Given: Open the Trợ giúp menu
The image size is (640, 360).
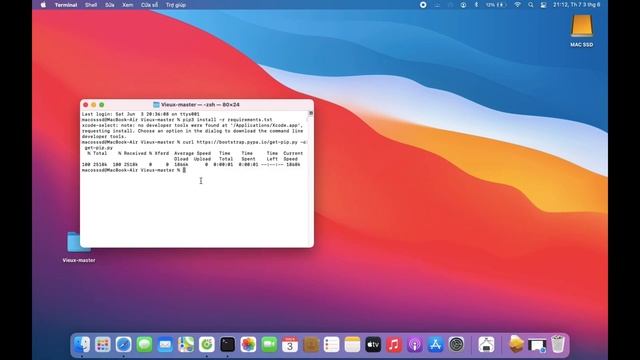Looking at the screenshot, I should tap(176, 5).
